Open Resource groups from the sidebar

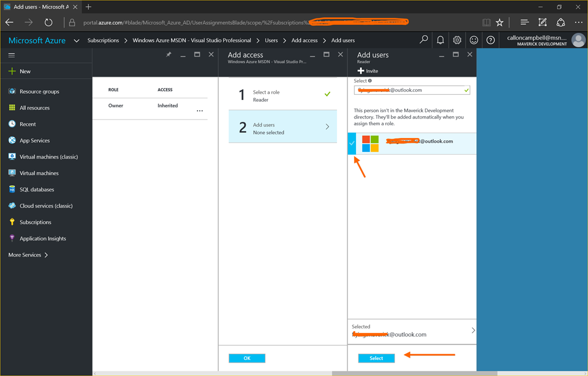click(39, 91)
